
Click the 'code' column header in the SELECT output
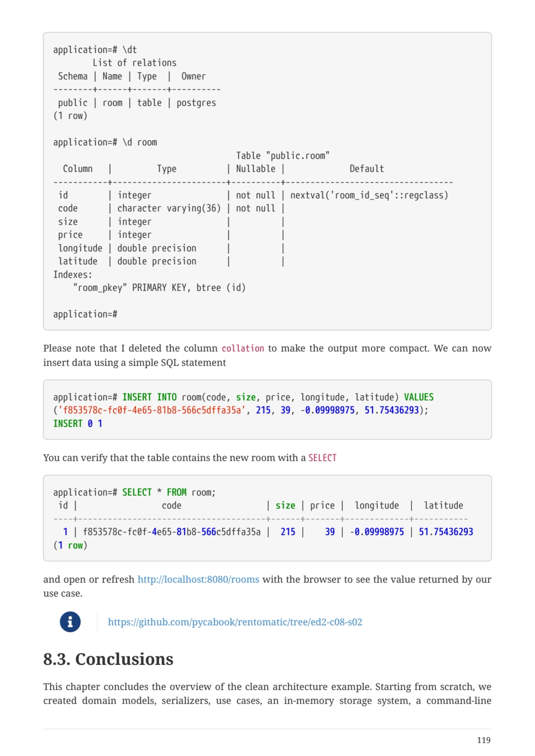172,506
